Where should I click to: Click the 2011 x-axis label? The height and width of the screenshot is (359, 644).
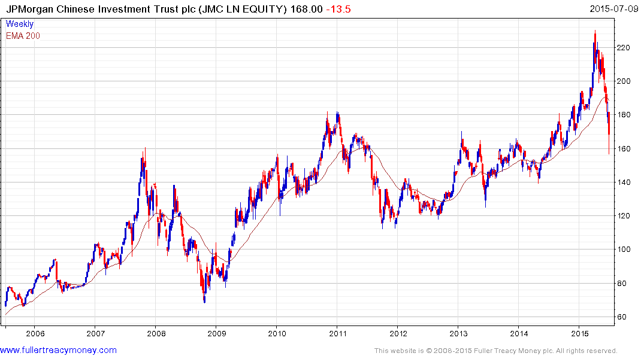(338, 333)
